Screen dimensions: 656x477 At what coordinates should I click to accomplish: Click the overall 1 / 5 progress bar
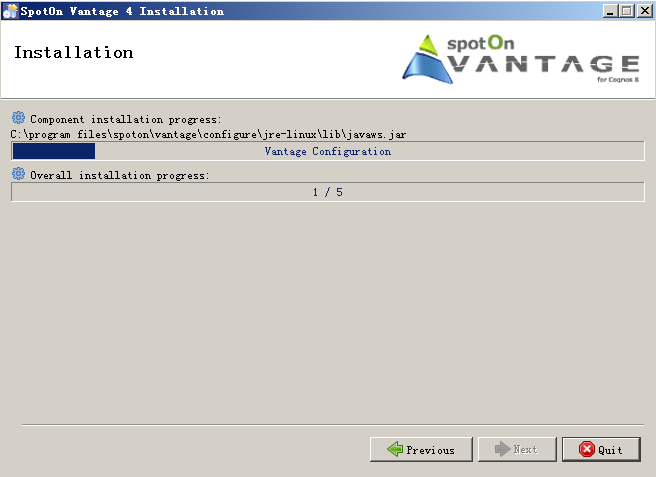tap(328, 192)
